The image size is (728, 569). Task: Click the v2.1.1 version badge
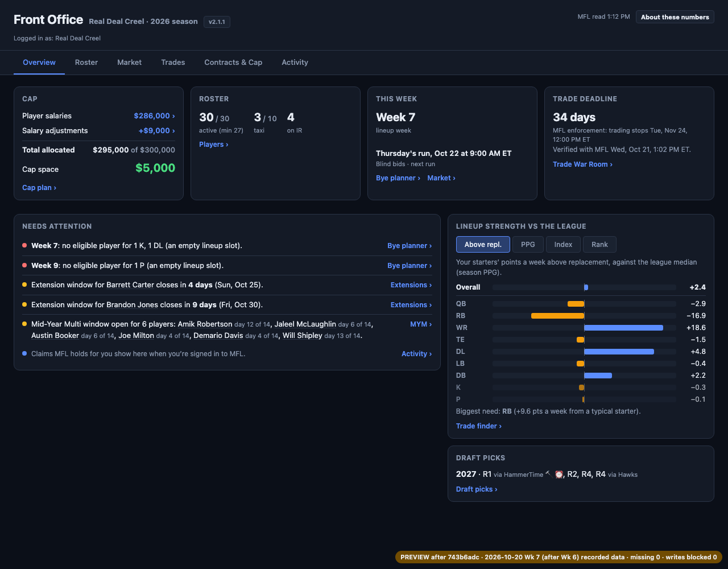pos(217,22)
